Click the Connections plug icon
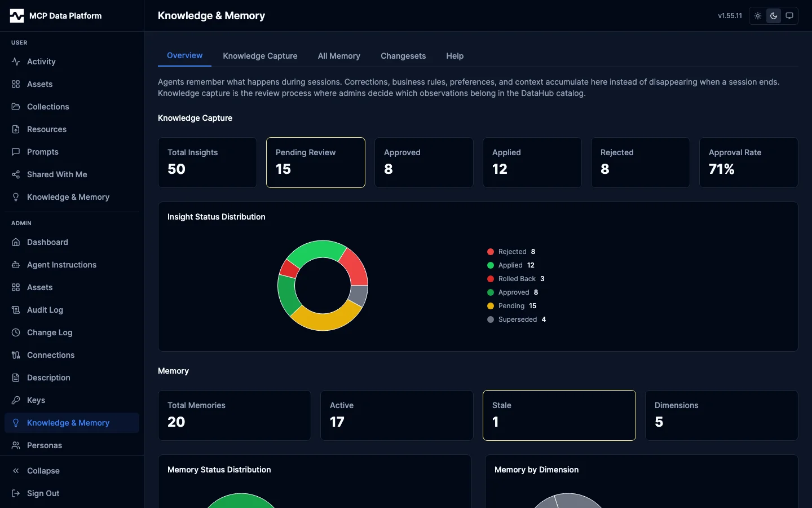This screenshot has width=812, height=508. coord(16,355)
